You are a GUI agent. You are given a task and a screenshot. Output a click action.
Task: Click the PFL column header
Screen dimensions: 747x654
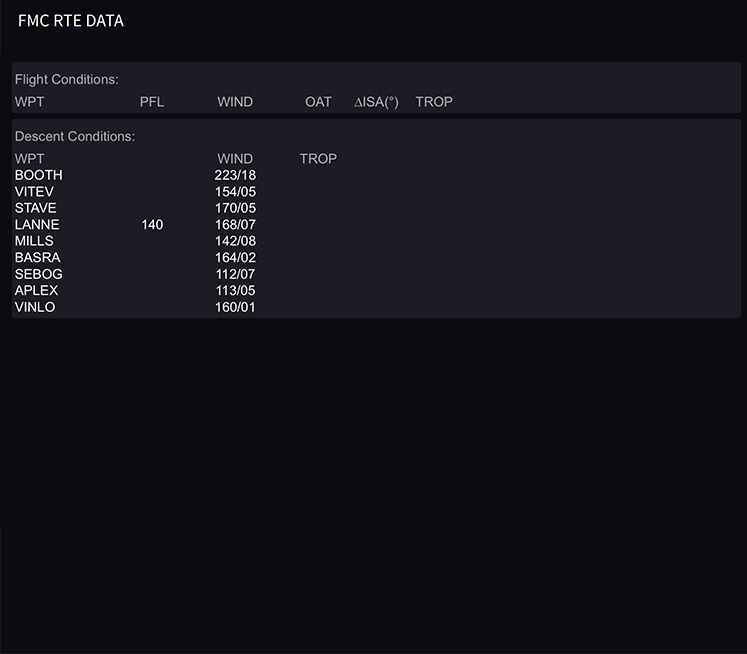[152, 102]
